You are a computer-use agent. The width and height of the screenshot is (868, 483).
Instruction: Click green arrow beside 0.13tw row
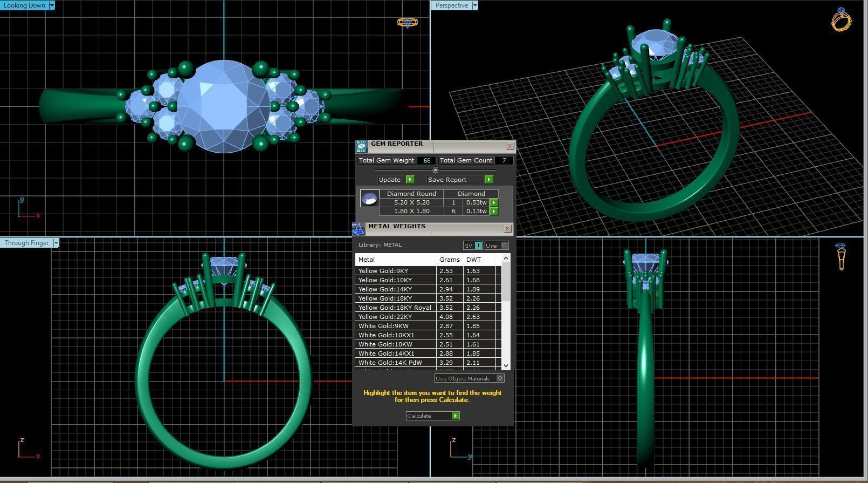[x=494, y=211]
